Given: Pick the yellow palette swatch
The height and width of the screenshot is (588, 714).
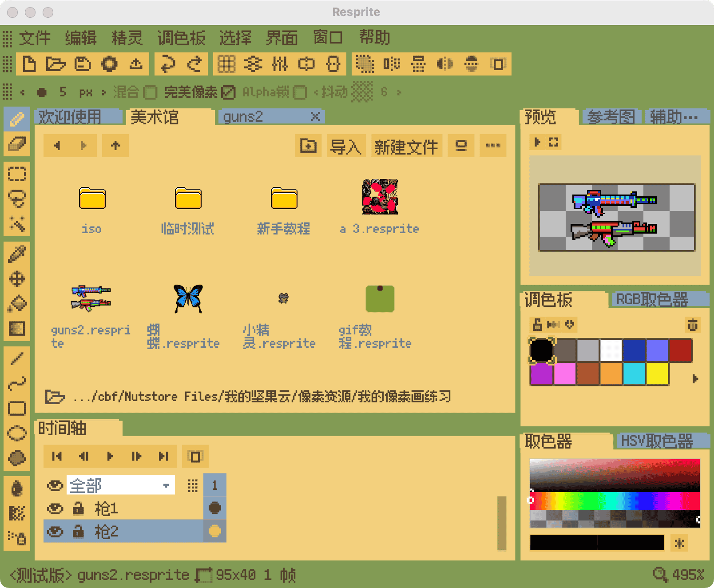Looking at the screenshot, I should [x=657, y=374].
